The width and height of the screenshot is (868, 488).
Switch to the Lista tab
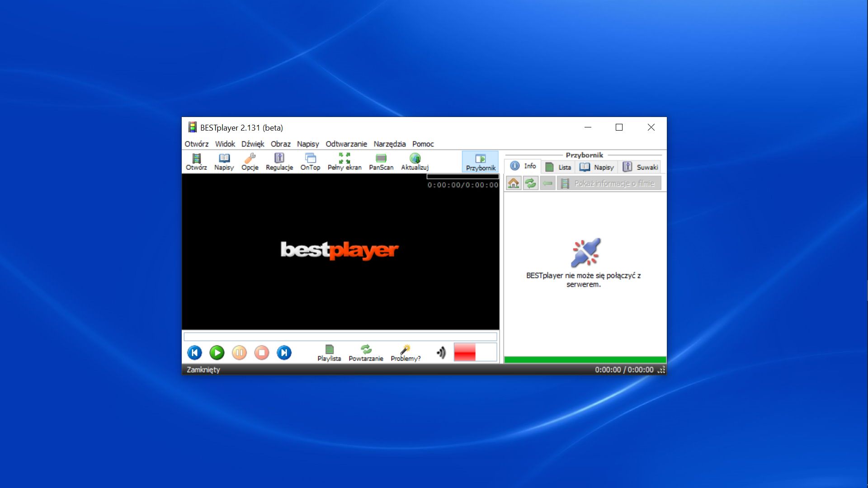(x=558, y=167)
